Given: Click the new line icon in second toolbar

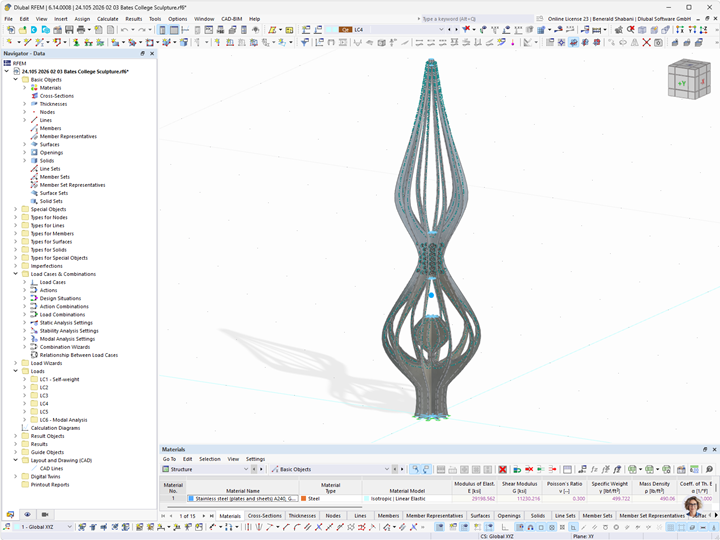Looking at the screenshot, I should (x=28, y=43).
